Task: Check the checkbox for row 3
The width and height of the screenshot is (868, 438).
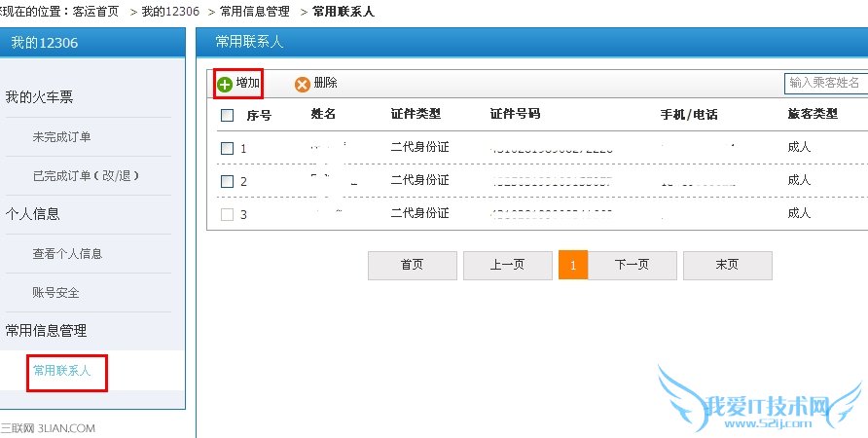Action: (x=227, y=214)
